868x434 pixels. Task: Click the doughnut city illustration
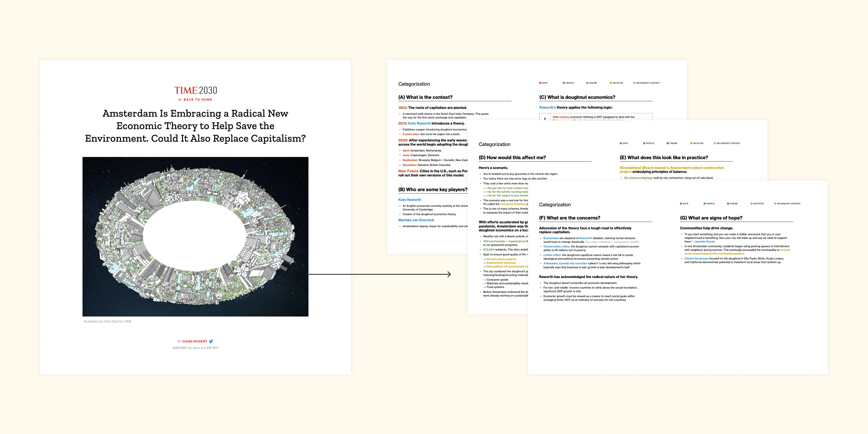click(195, 237)
